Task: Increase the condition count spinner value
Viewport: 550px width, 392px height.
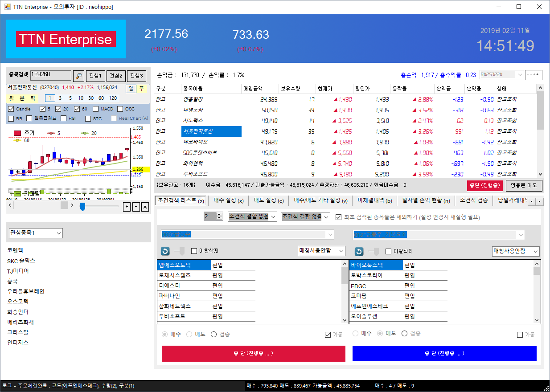Action: click(x=219, y=214)
